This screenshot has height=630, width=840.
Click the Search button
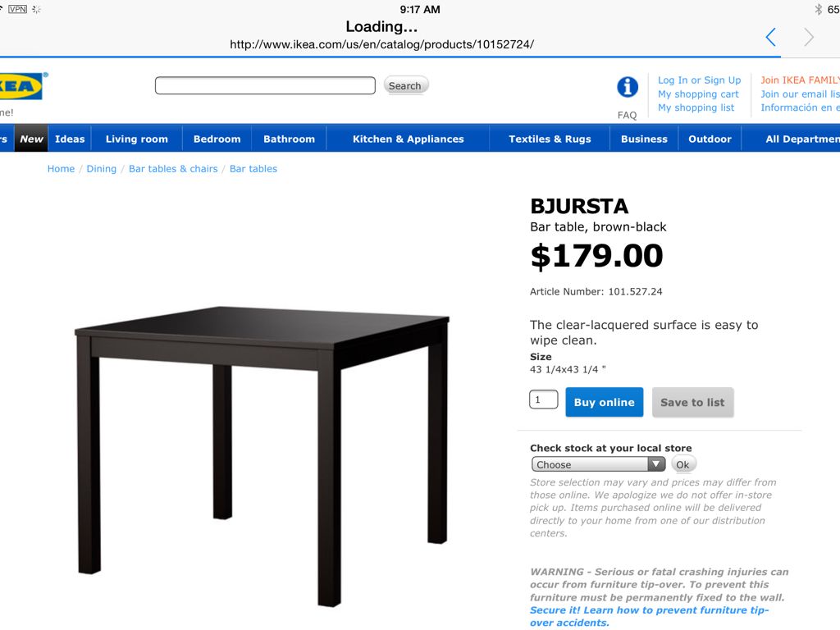click(x=405, y=85)
